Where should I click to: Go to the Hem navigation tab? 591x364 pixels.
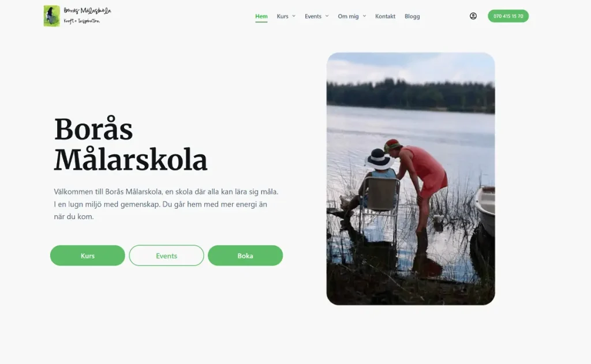click(x=261, y=16)
